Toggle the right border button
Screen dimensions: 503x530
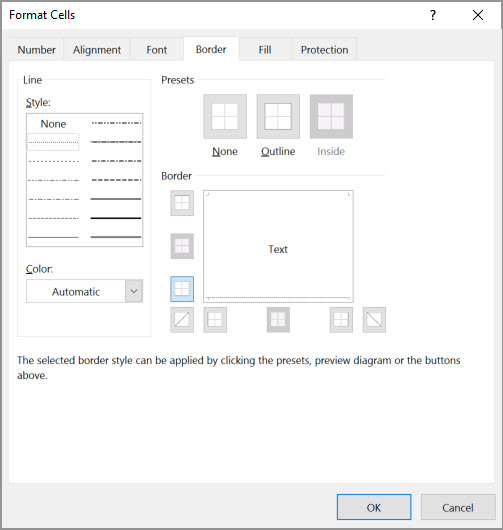tap(341, 320)
